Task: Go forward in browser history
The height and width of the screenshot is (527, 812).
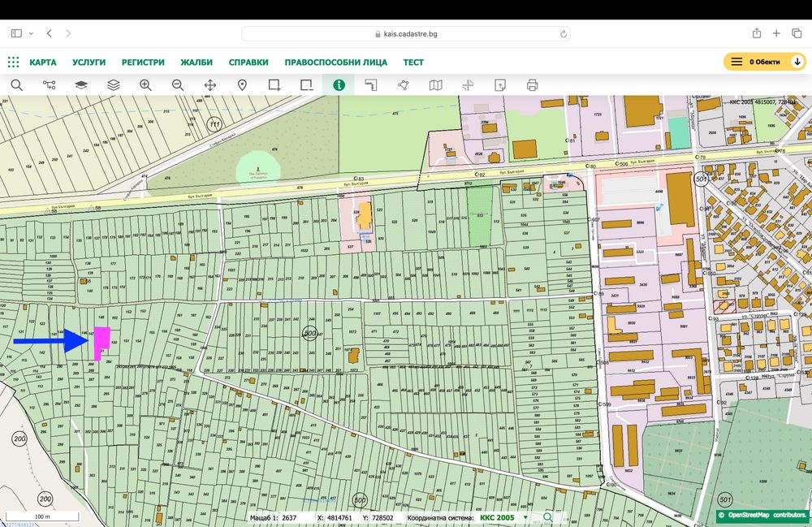Action: 68,33
